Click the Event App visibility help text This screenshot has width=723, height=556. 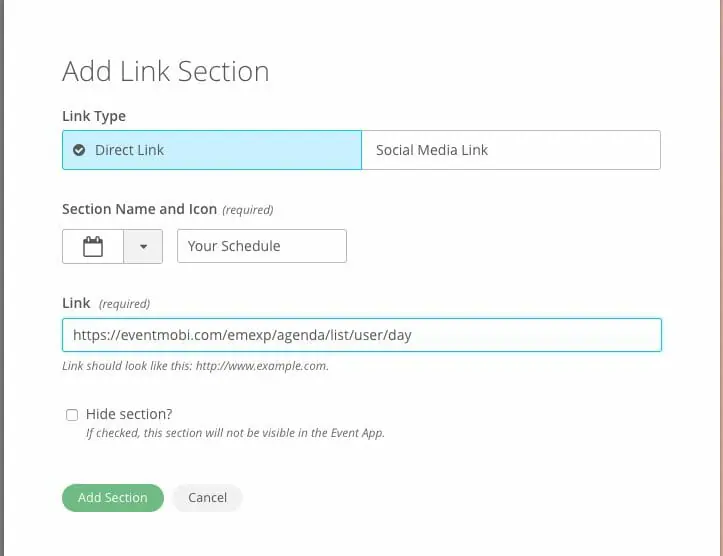click(234, 433)
